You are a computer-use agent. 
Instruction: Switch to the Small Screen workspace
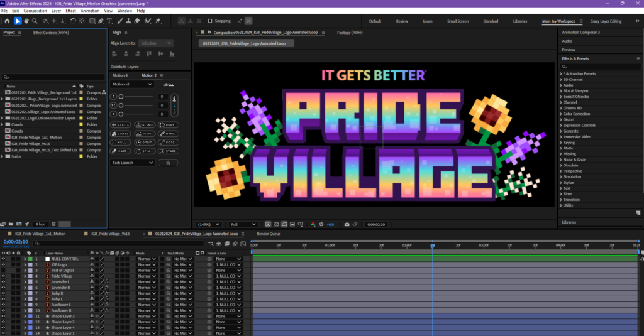click(458, 21)
